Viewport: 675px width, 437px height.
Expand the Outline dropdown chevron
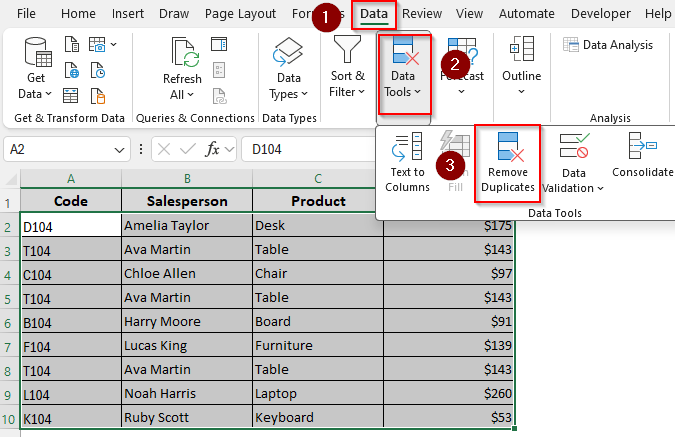[x=521, y=91]
